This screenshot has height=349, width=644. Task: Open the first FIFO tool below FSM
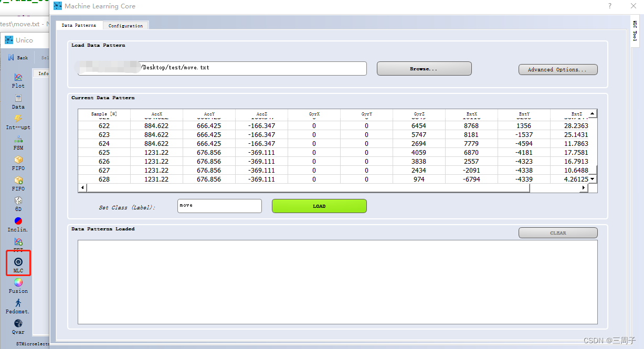pyautogui.click(x=18, y=163)
